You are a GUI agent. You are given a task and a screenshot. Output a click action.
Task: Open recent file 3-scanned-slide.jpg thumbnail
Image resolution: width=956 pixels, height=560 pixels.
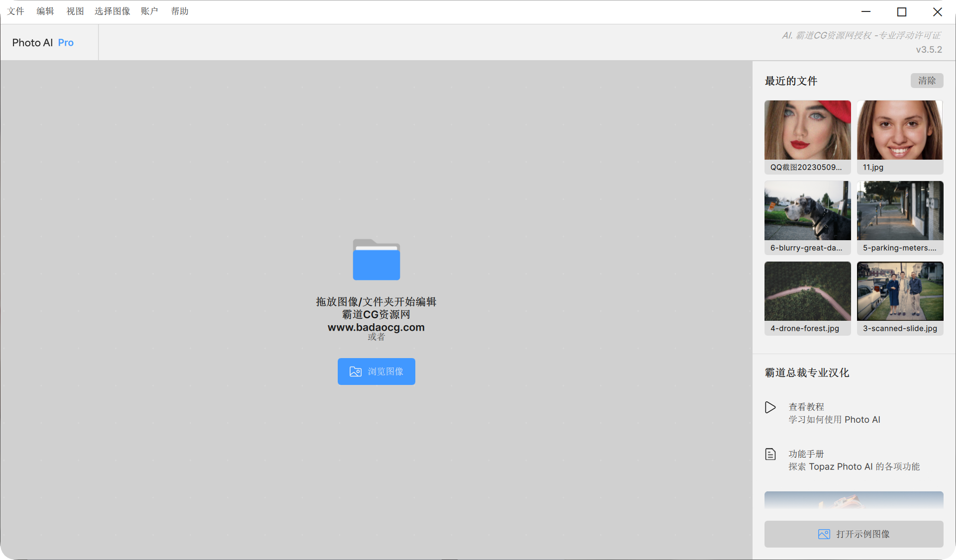coord(900,298)
